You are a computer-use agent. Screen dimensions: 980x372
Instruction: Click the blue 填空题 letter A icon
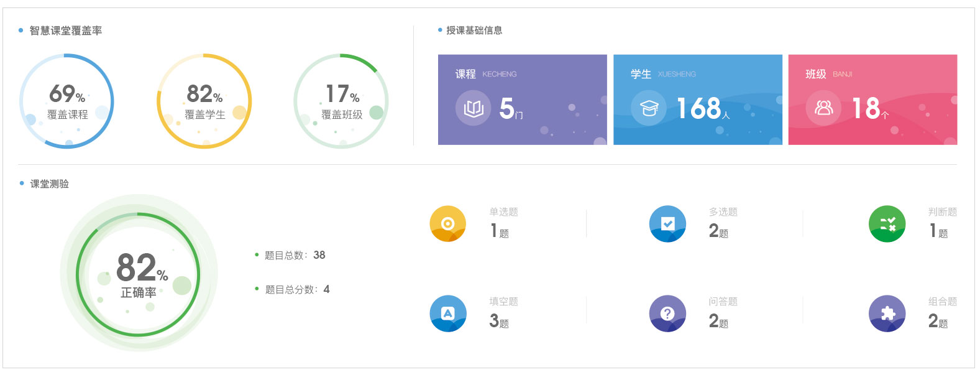tap(448, 314)
